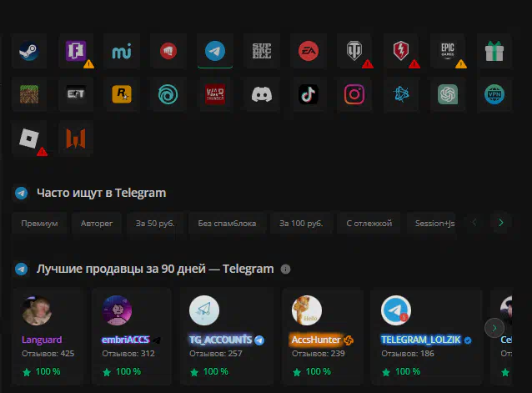Viewport: 532px width, 393px height.
Task: Click the 'Отзывов: 239' review count
Action: (x=319, y=354)
